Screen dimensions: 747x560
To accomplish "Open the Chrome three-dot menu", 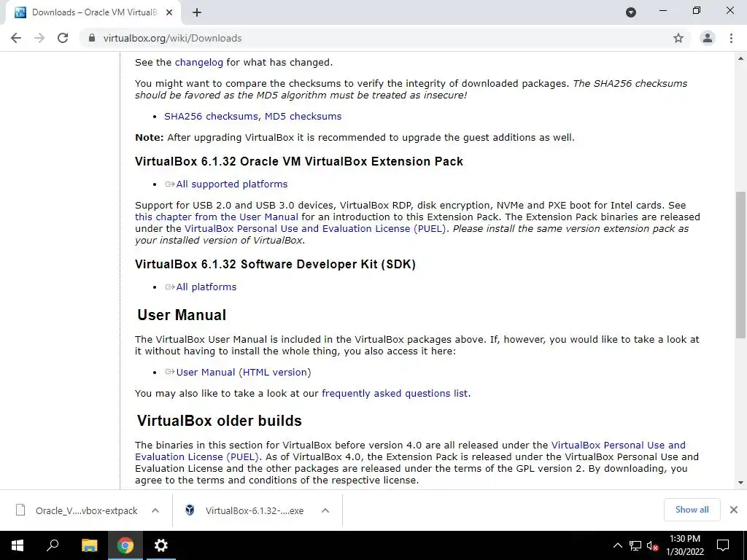I will point(731,38).
